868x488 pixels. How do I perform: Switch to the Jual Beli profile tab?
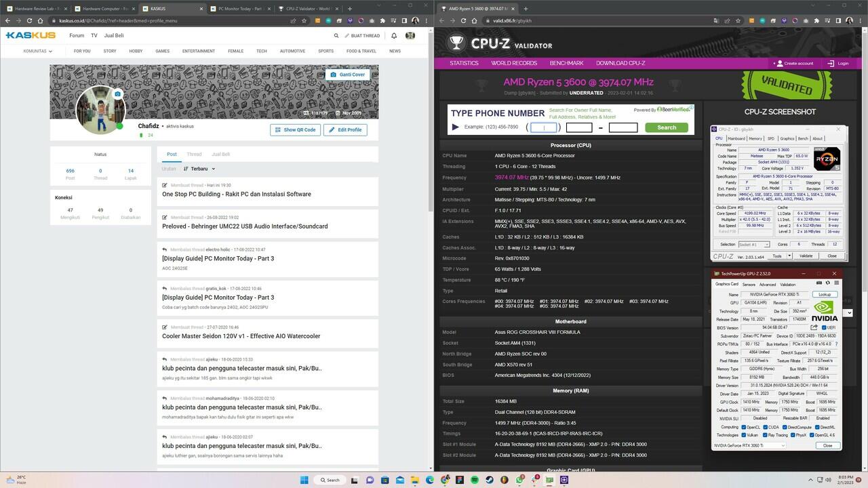[220, 154]
